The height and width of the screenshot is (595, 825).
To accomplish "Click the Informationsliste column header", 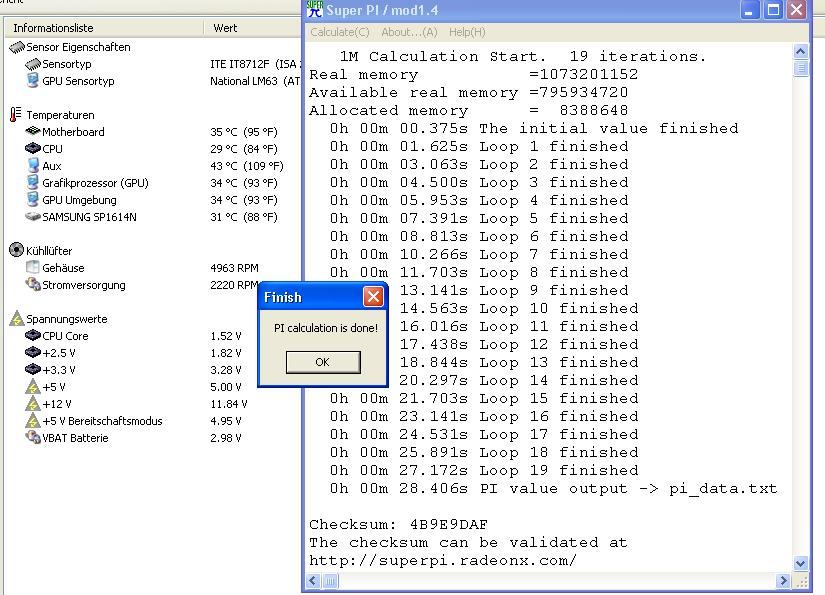I will [104, 28].
